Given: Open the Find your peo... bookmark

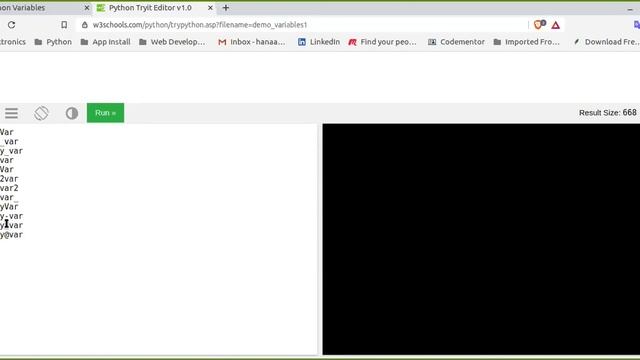Looking at the screenshot, I should 382,42.
